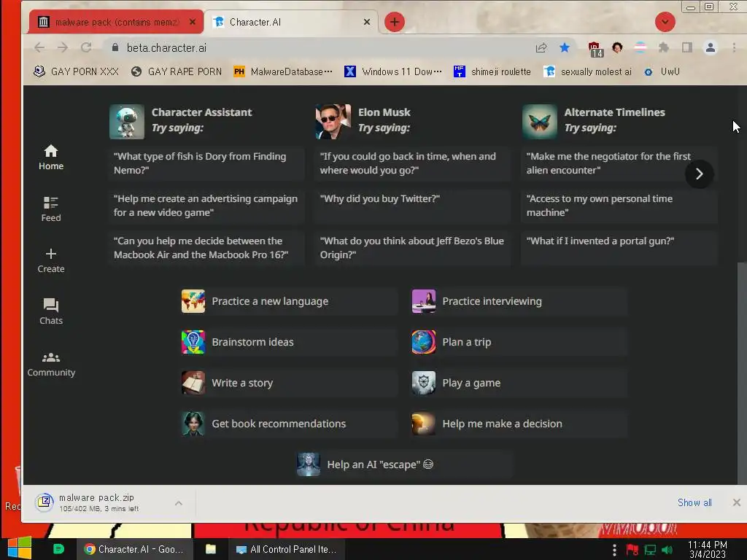Open Play a game

click(x=519, y=384)
